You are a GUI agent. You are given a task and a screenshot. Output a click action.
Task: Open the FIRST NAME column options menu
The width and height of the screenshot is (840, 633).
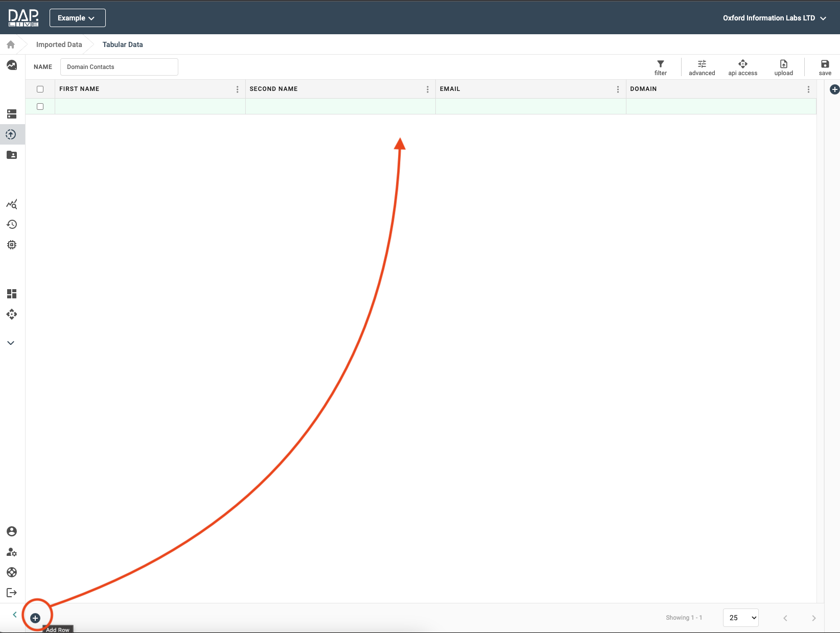click(x=237, y=89)
